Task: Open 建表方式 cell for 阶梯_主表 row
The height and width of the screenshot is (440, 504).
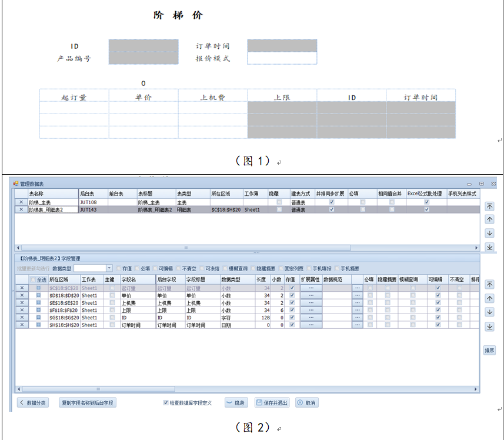Action: (x=301, y=202)
